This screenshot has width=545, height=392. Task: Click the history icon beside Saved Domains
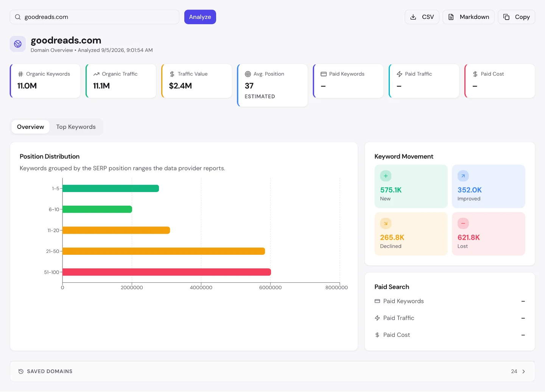(21, 372)
